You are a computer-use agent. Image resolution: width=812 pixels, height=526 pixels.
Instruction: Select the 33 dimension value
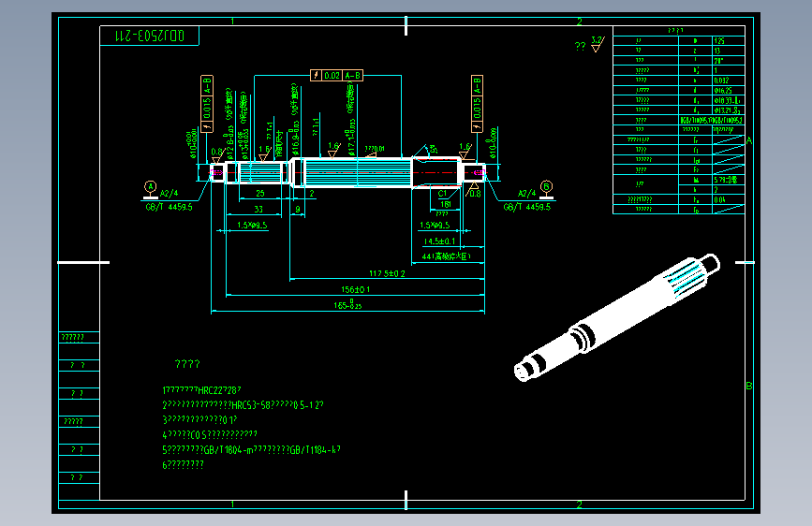pyautogui.click(x=258, y=209)
